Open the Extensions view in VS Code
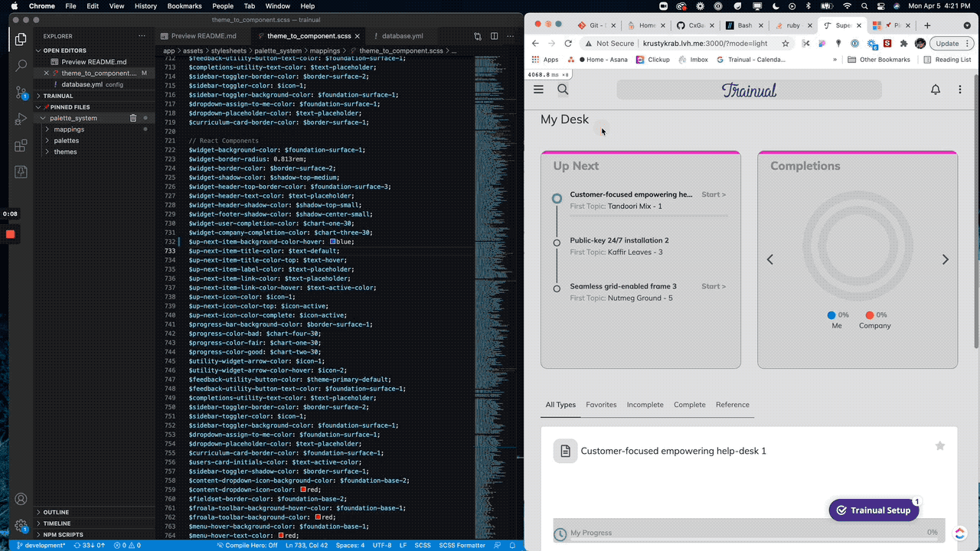The width and height of the screenshot is (980, 551). (x=21, y=145)
